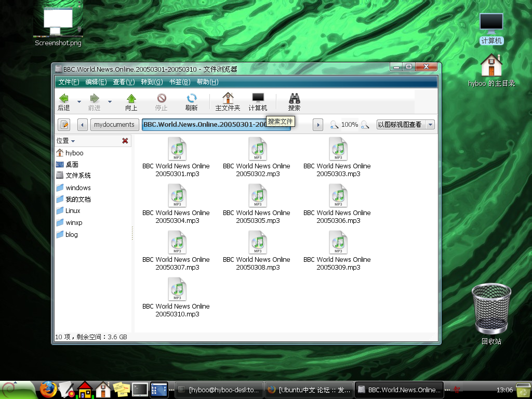Launch the terminal from the panel
Viewport: 532px width, 399px height.
pos(140,390)
